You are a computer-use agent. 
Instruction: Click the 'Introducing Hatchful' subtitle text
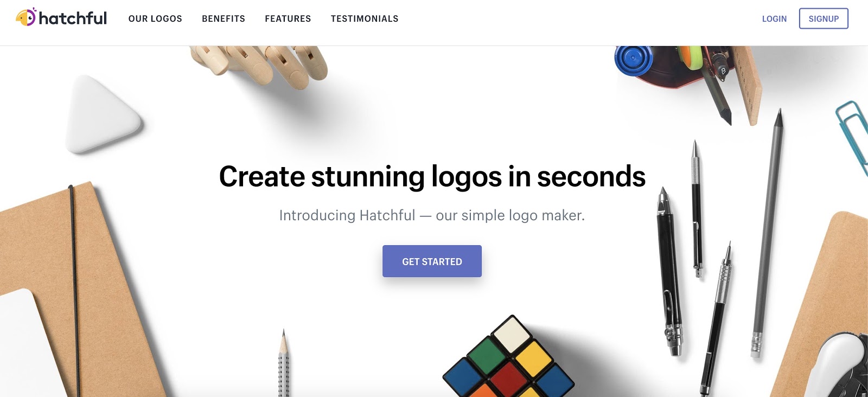pos(432,215)
